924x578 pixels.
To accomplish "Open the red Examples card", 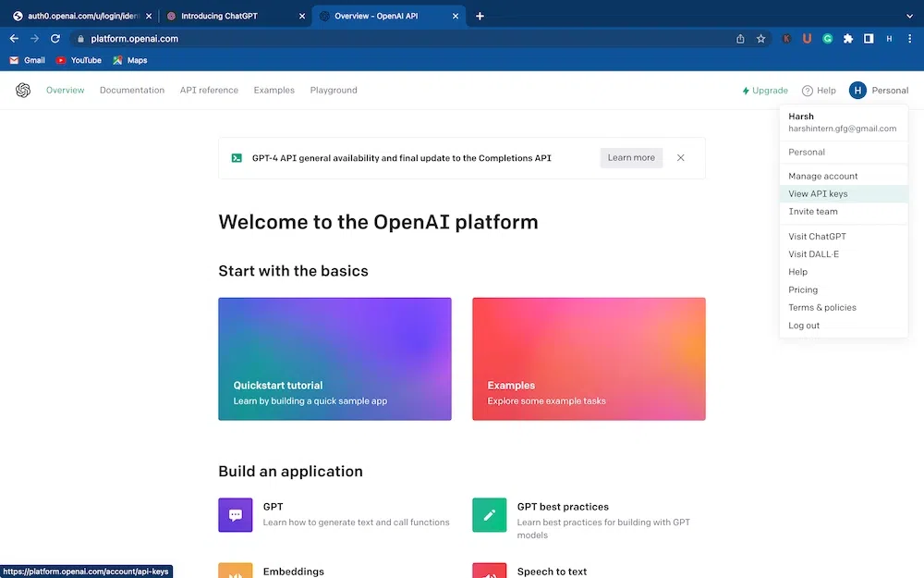I will coord(589,359).
